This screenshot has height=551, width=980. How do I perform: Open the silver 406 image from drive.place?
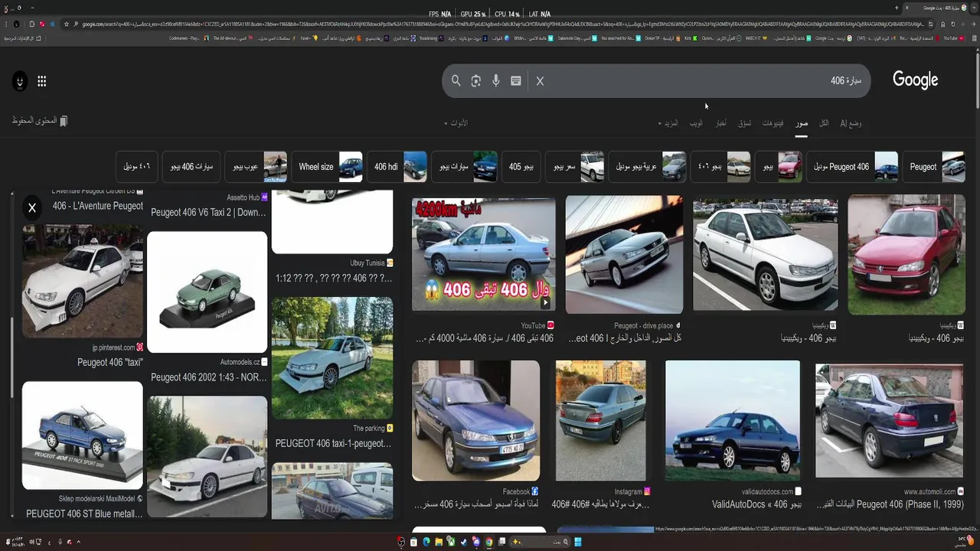pos(624,255)
